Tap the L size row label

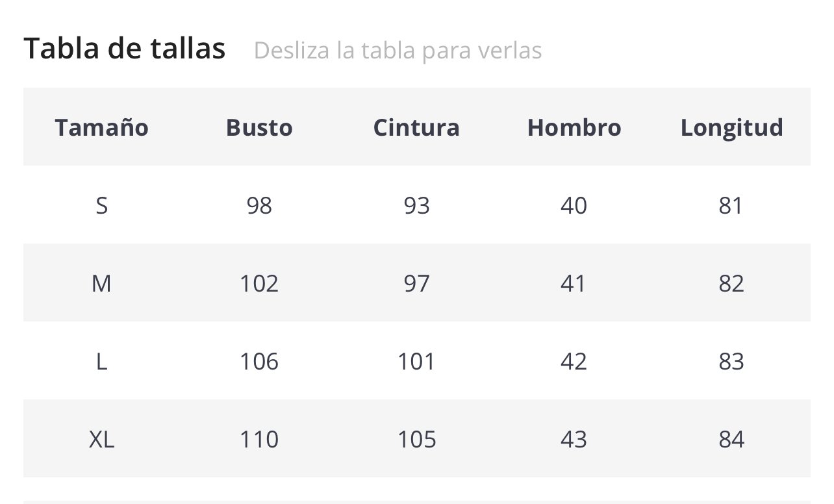pos(101,361)
